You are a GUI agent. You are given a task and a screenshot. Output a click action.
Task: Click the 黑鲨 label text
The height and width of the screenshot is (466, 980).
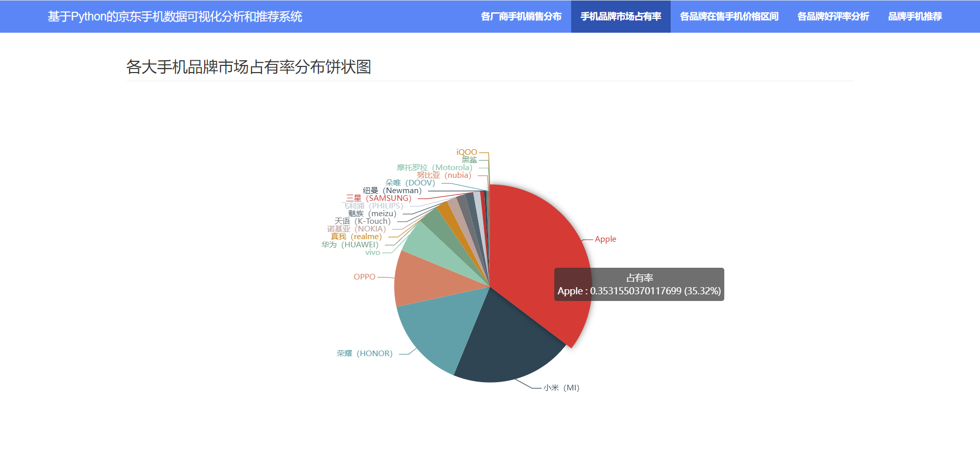470,160
